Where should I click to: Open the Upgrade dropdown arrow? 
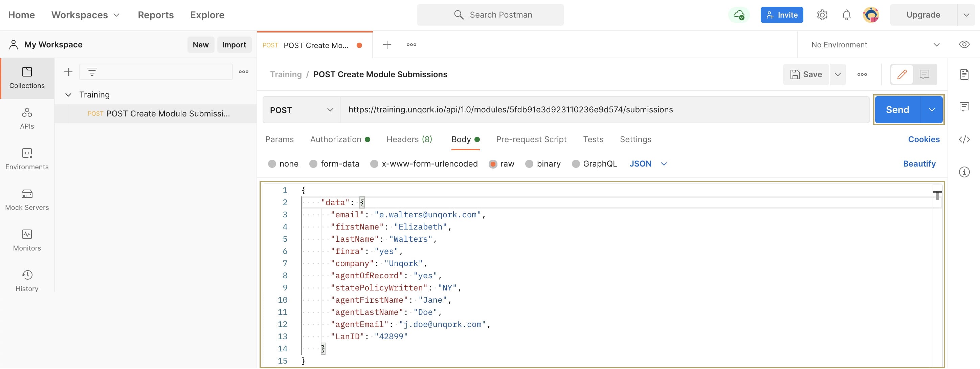pos(966,15)
